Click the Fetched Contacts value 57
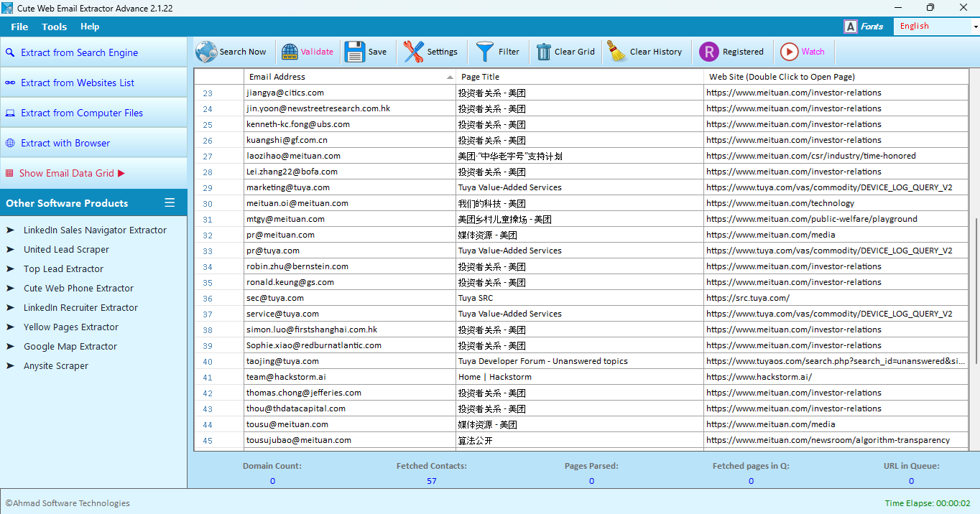980x514 pixels. pyautogui.click(x=431, y=481)
